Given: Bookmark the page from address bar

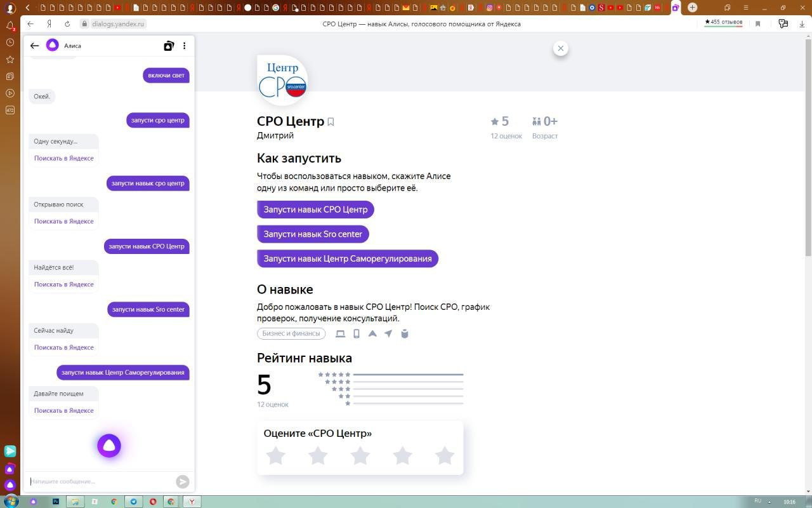Looking at the screenshot, I should 757,23.
